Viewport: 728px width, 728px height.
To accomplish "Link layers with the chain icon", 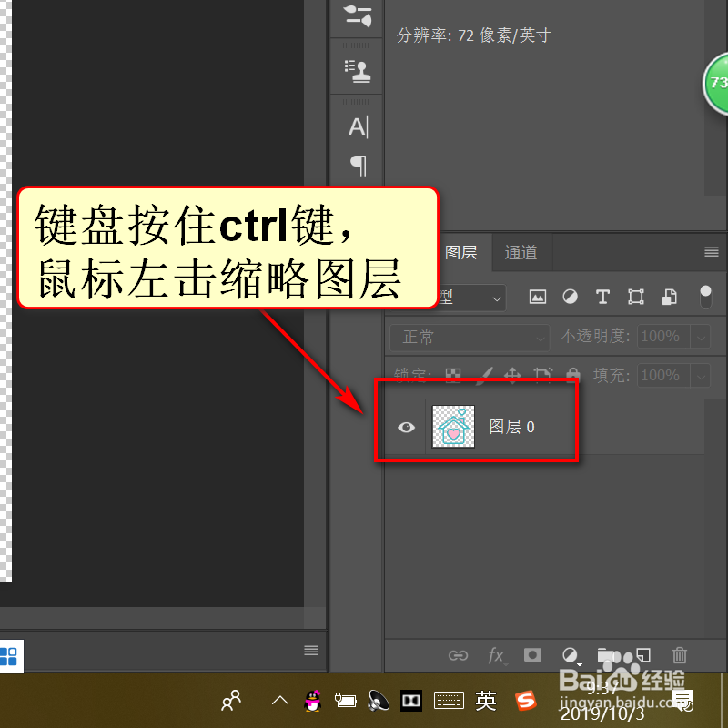I will 459,655.
